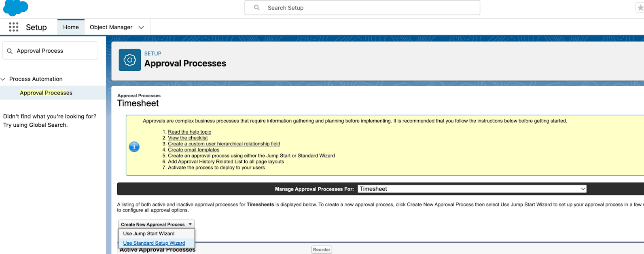This screenshot has height=254, width=644.
Task: Click the Reorder button
Action: (322, 250)
